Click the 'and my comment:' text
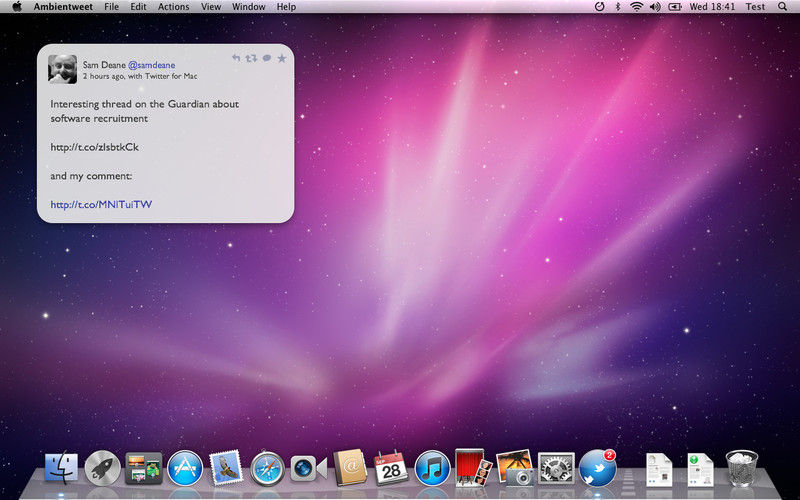The height and width of the screenshot is (500, 800). [91, 176]
